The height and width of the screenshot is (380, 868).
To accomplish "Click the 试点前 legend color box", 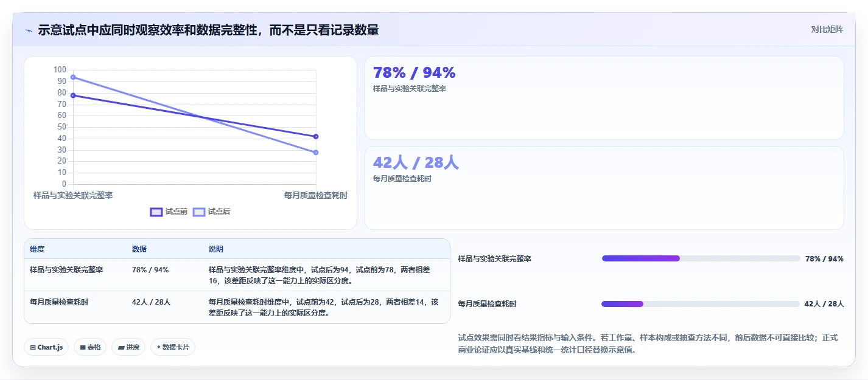I will click(156, 212).
